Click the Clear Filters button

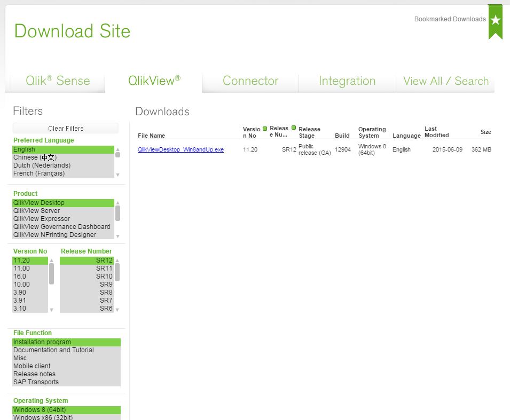[x=66, y=129]
